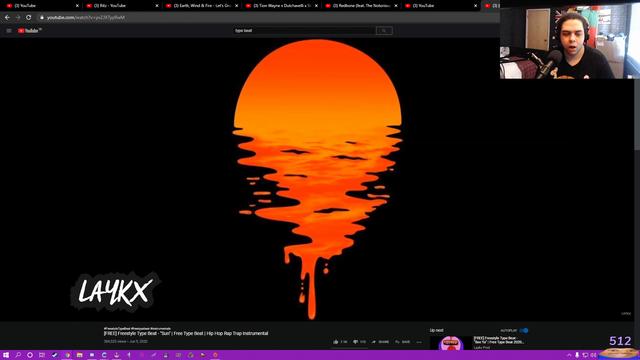Focus the search box containing 'type beat'
Viewport: 640px width, 360px height.
tap(304, 31)
